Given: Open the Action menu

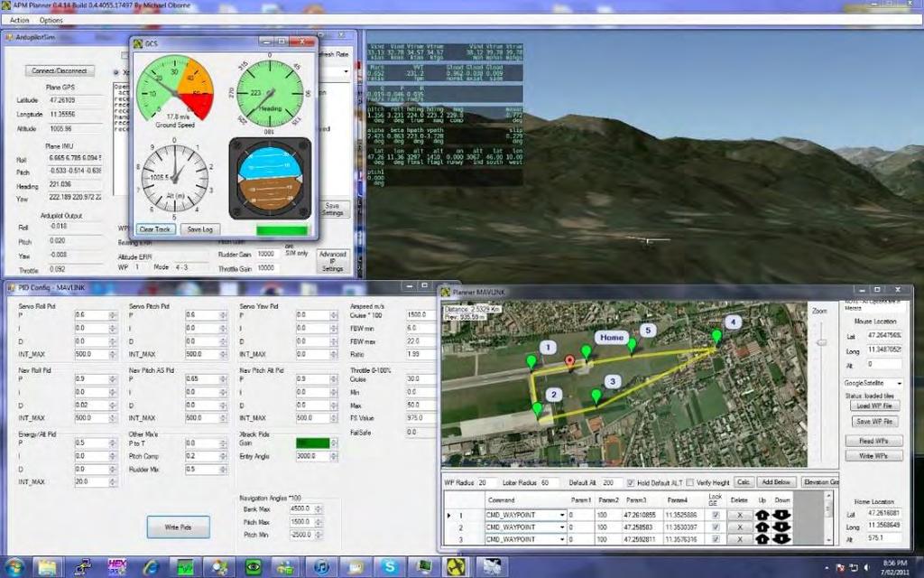Looking at the screenshot, I should [x=20, y=20].
